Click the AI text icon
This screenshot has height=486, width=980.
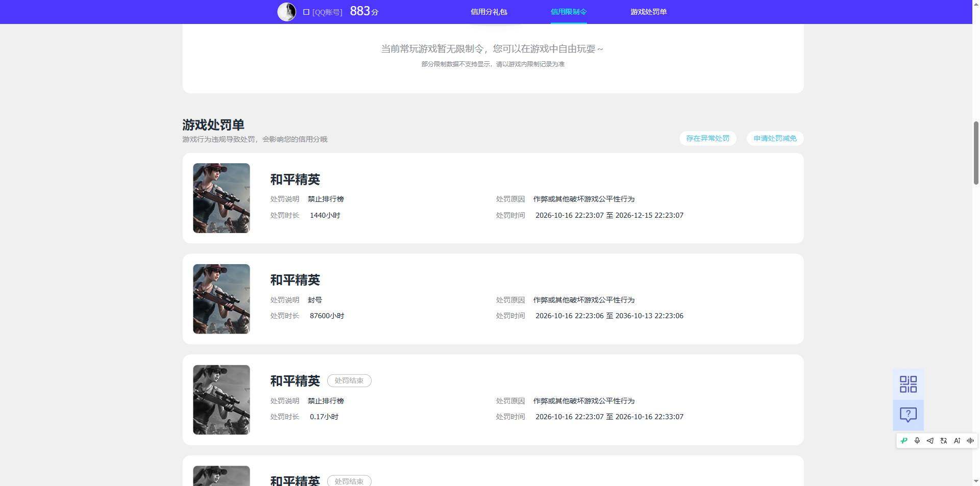[x=957, y=441]
